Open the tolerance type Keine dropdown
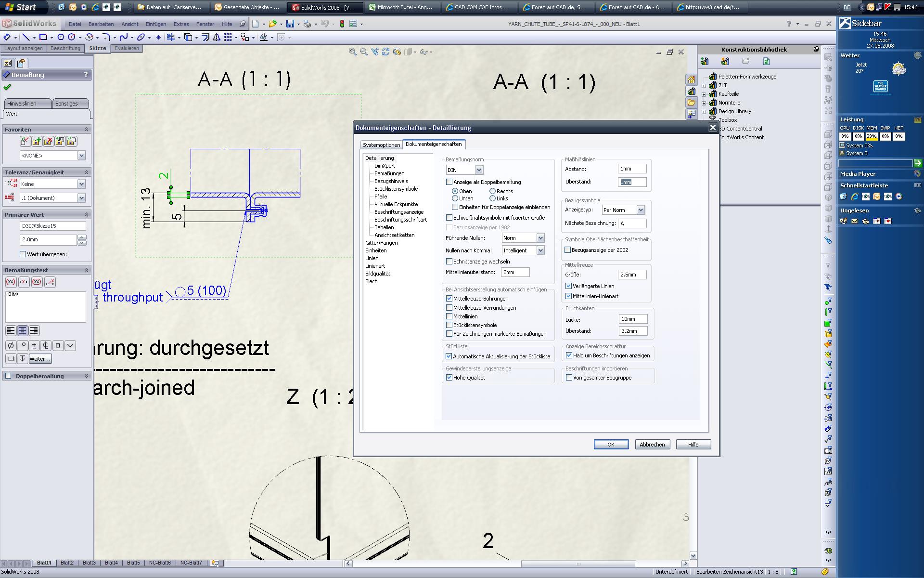Viewport: 924px width, 578px height. point(81,184)
